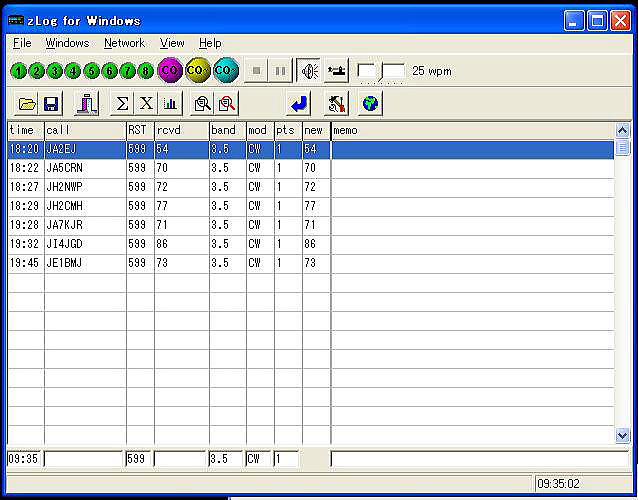The image size is (638, 500).
Task: Click the status bar clock 09:35:02
Action: click(x=558, y=484)
